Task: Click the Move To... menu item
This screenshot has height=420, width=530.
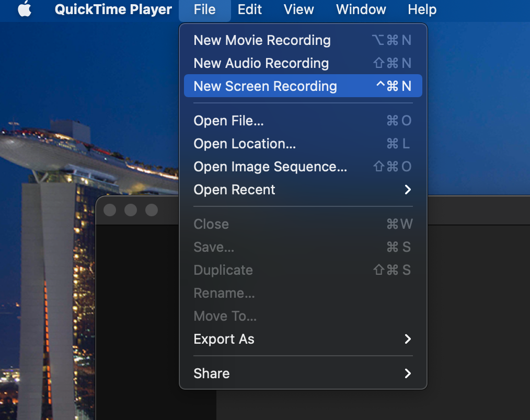Action: click(x=303, y=316)
